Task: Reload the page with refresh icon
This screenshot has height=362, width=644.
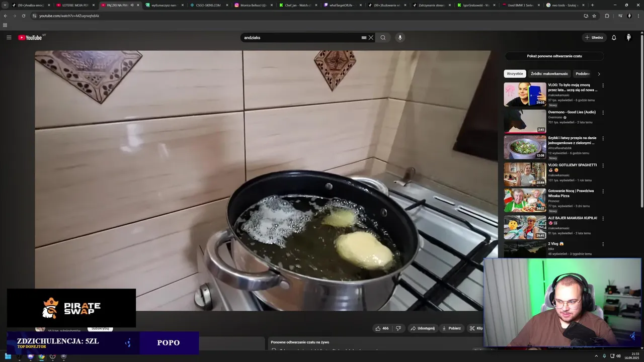Action: 24,16
